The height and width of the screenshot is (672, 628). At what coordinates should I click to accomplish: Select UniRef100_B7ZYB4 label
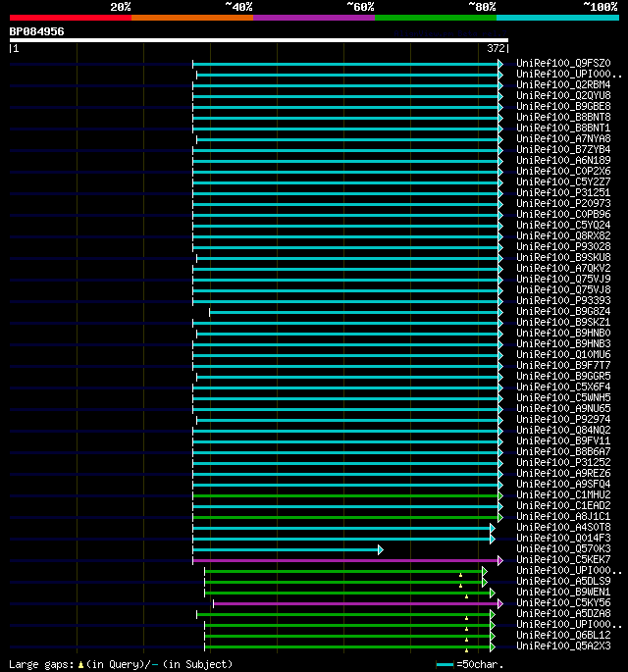coord(563,149)
